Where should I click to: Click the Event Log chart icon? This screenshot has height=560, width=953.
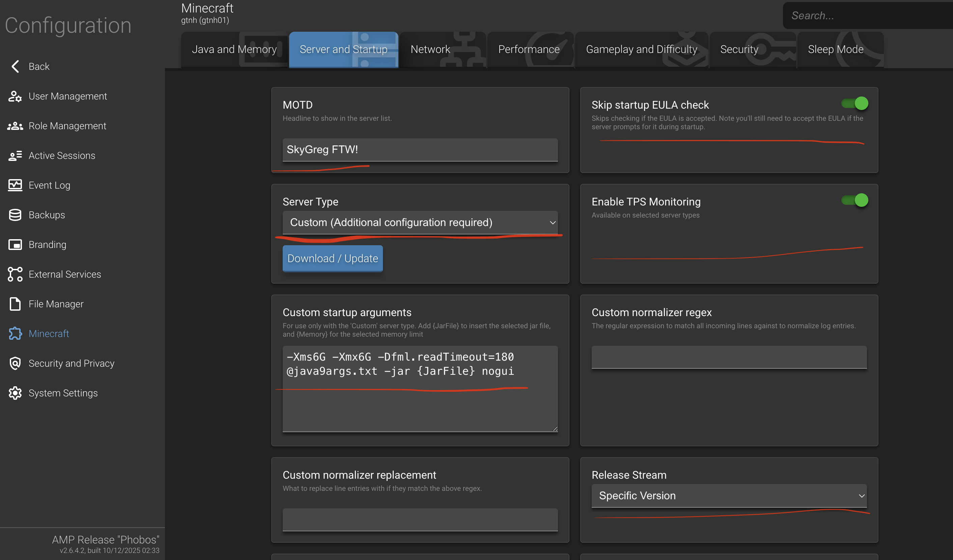(x=15, y=185)
